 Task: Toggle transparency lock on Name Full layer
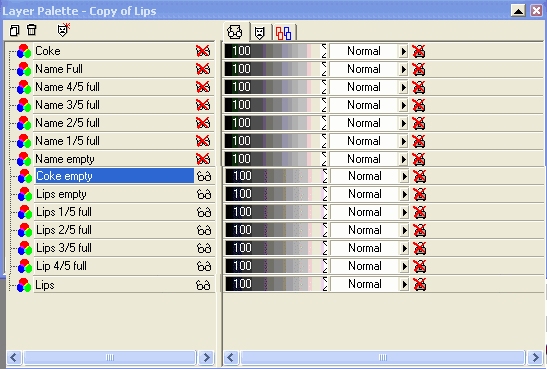tap(419, 69)
